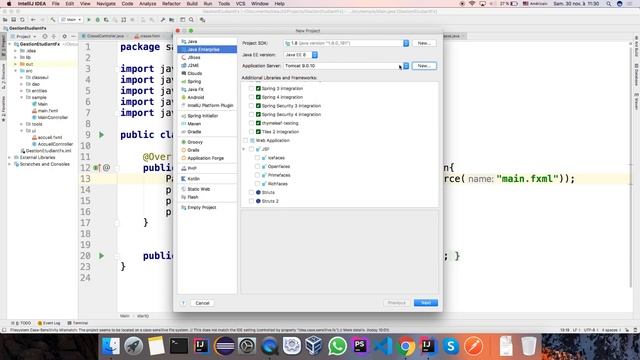Click the help question mark button in the dialog
The height and width of the screenshot is (360, 640).
point(183,303)
